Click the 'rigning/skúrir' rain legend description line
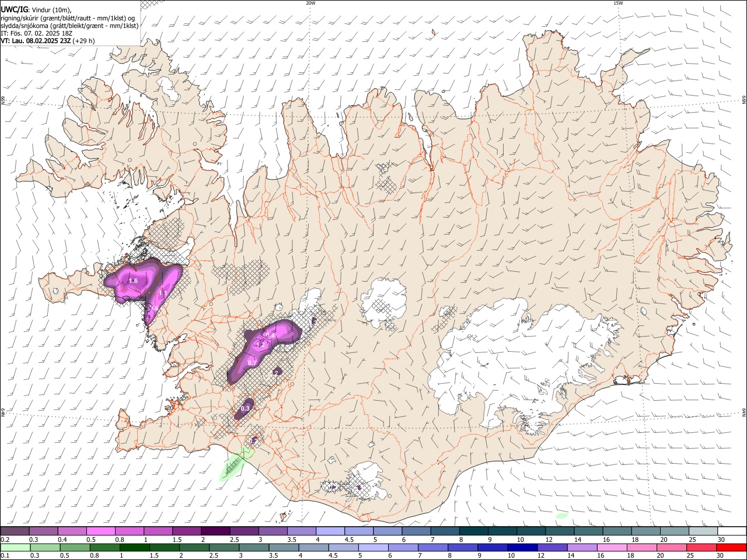Screen dimensions: 747x560 68,17
